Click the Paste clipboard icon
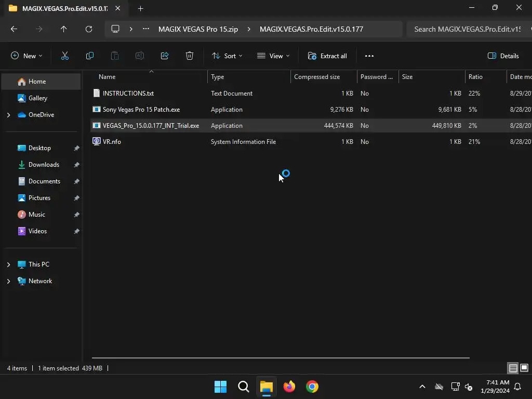This screenshot has width=532, height=399. pyautogui.click(x=115, y=56)
